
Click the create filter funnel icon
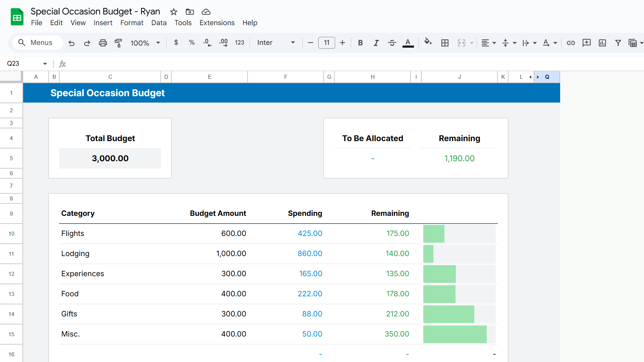[618, 43]
